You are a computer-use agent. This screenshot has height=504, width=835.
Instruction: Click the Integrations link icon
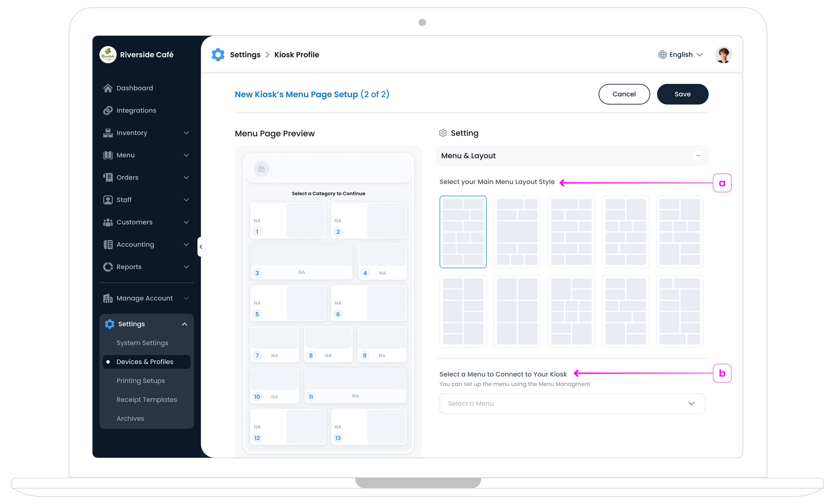[x=108, y=111]
